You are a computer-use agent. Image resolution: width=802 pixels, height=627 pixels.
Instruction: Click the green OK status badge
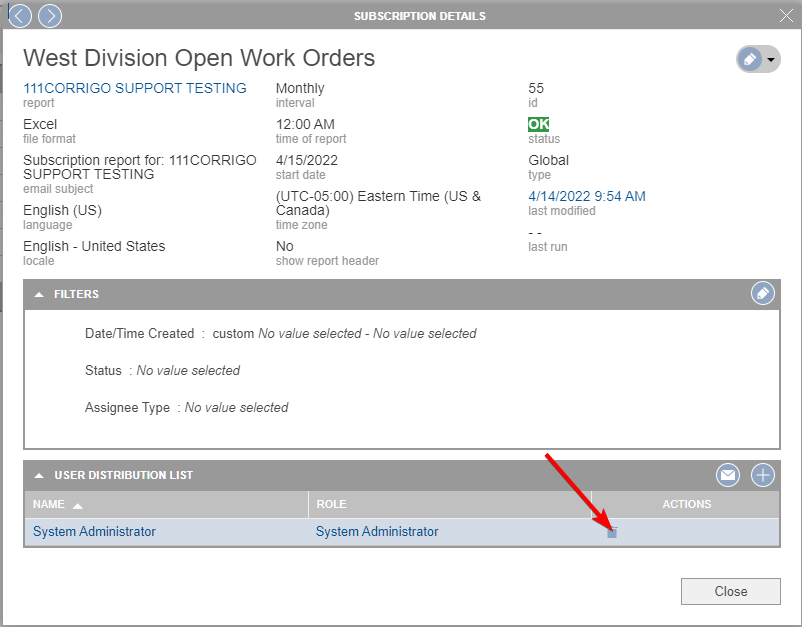[539, 125]
